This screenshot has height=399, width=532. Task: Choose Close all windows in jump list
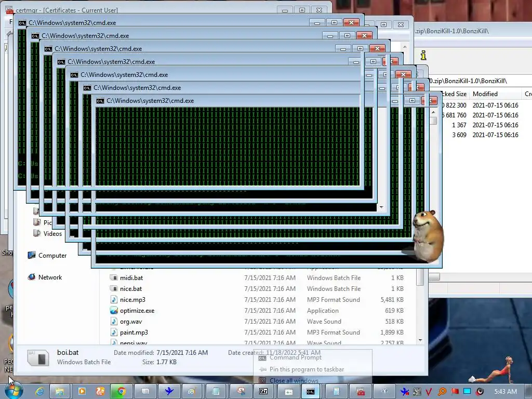click(x=294, y=380)
